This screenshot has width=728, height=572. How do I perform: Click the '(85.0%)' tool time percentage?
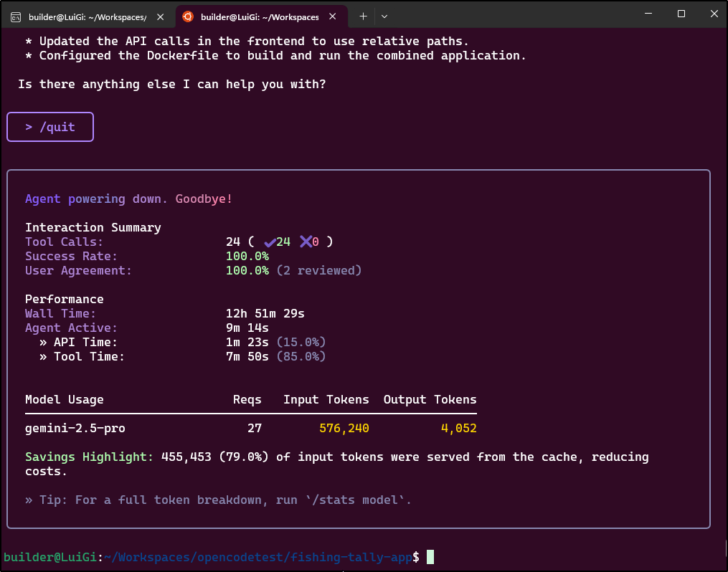point(301,357)
